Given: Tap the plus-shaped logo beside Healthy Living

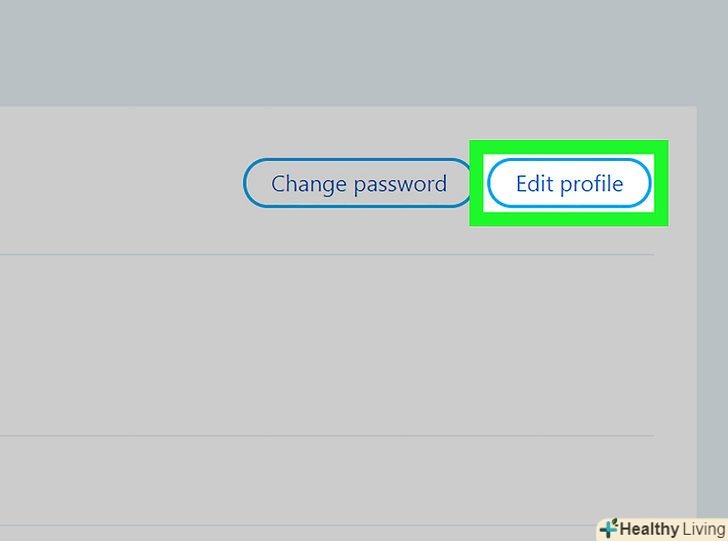Looking at the screenshot, I should pos(609,528).
